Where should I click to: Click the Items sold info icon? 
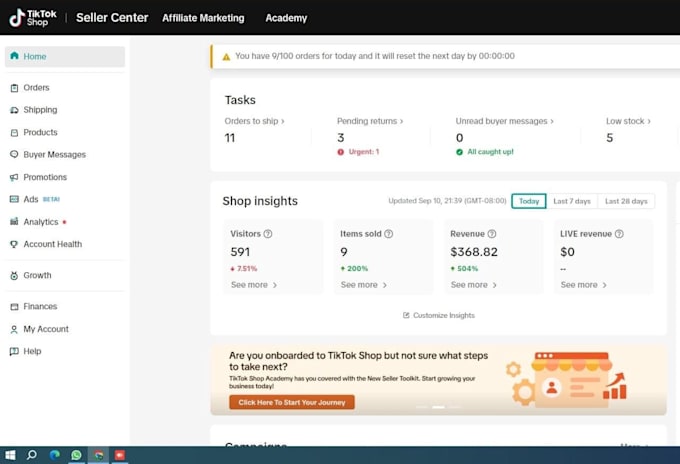pos(389,234)
